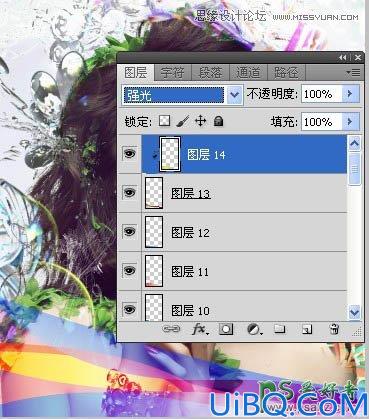Viewport: 369px width, 419px height.
Task: Select the 图层 14 layer name
Action: (206, 155)
